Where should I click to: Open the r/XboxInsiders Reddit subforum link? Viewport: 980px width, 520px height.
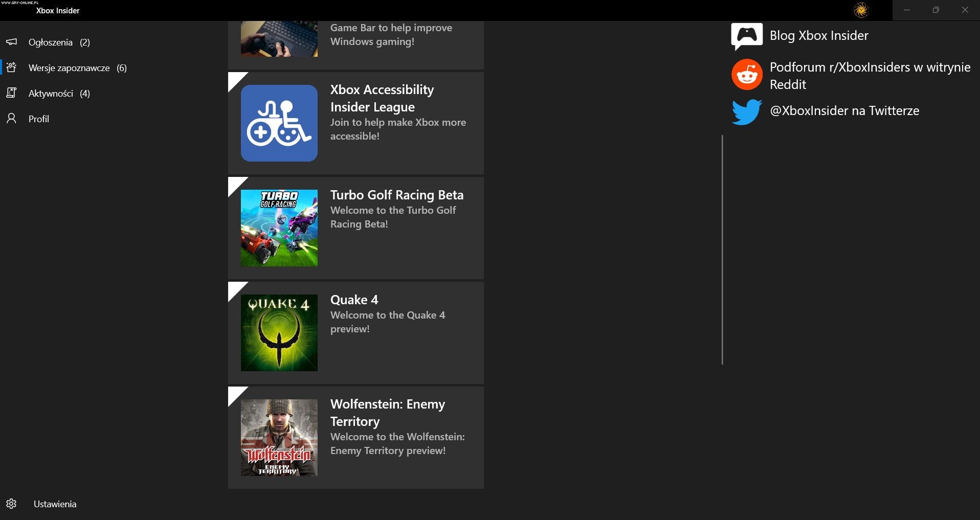tap(870, 76)
